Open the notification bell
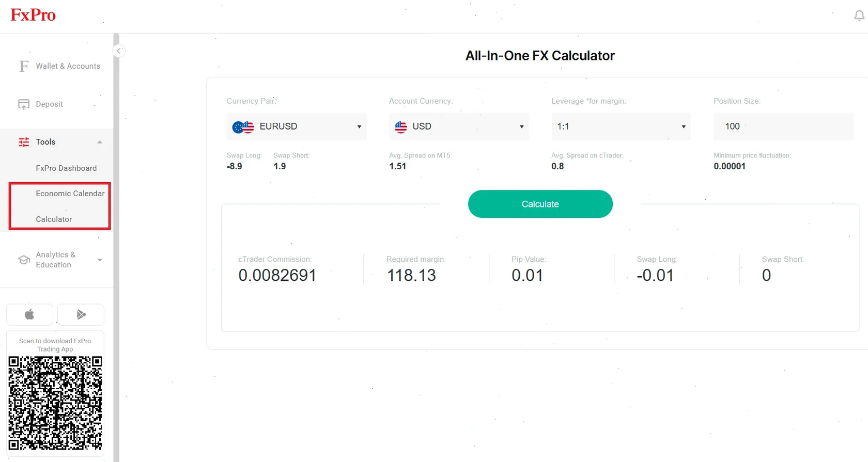 point(858,15)
